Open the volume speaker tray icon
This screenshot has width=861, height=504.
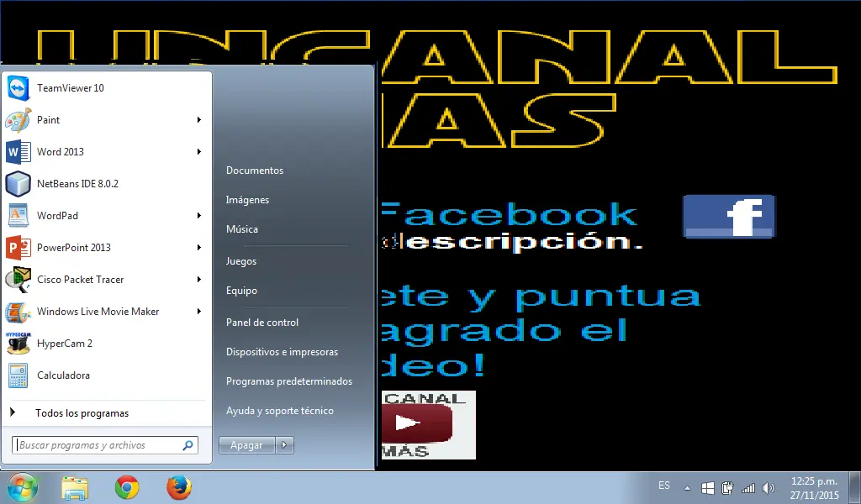(x=769, y=487)
